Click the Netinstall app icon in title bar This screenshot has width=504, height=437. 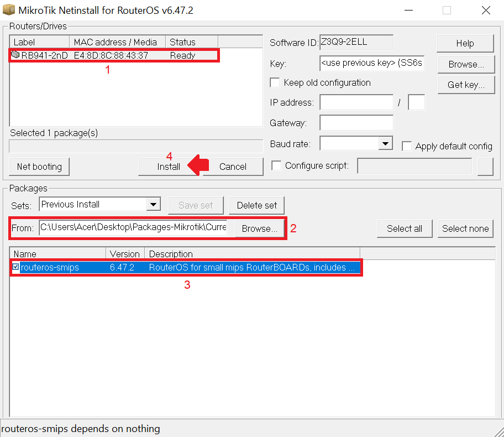point(9,9)
